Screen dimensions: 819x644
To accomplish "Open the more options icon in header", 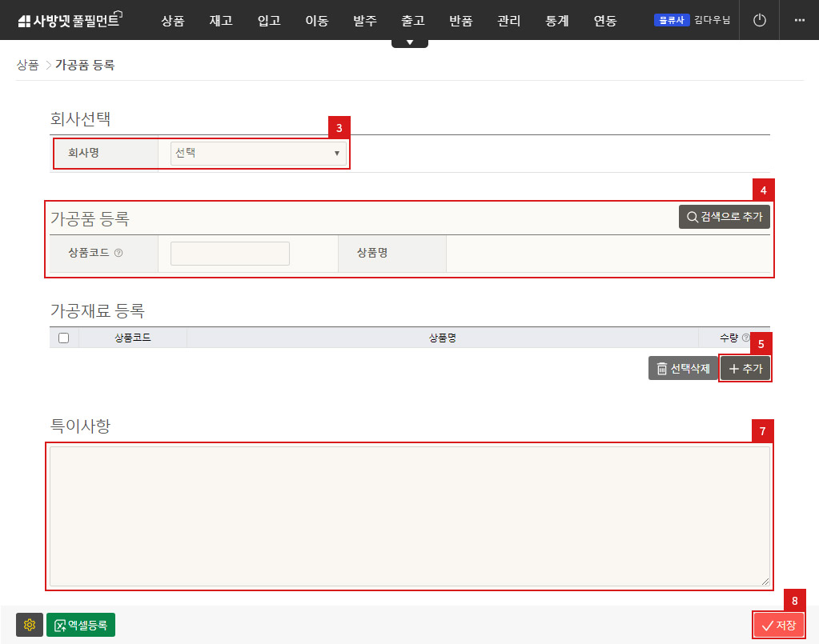I will pos(798,20).
